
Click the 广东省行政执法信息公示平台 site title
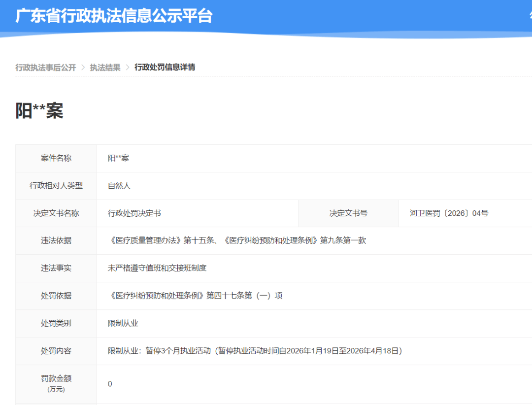coord(114,16)
